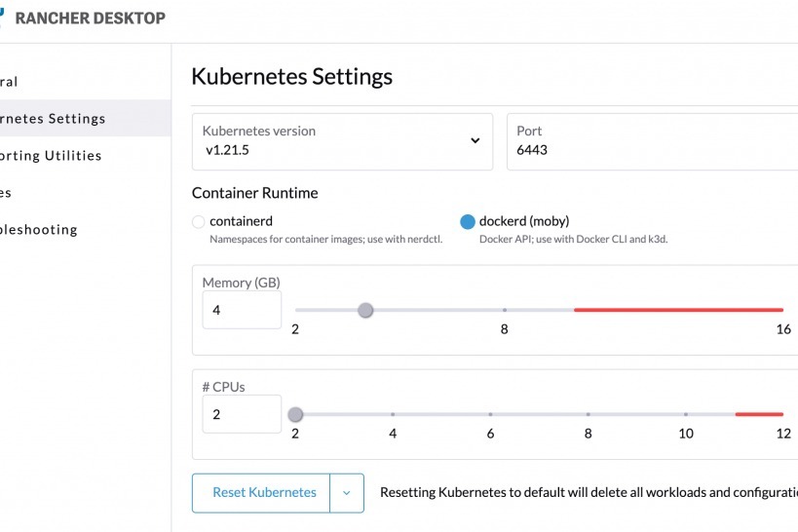Screen dimensions: 798x532
Task: Open the Kubernetes version dropdown
Action: pyautogui.click(x=341, y=141)
